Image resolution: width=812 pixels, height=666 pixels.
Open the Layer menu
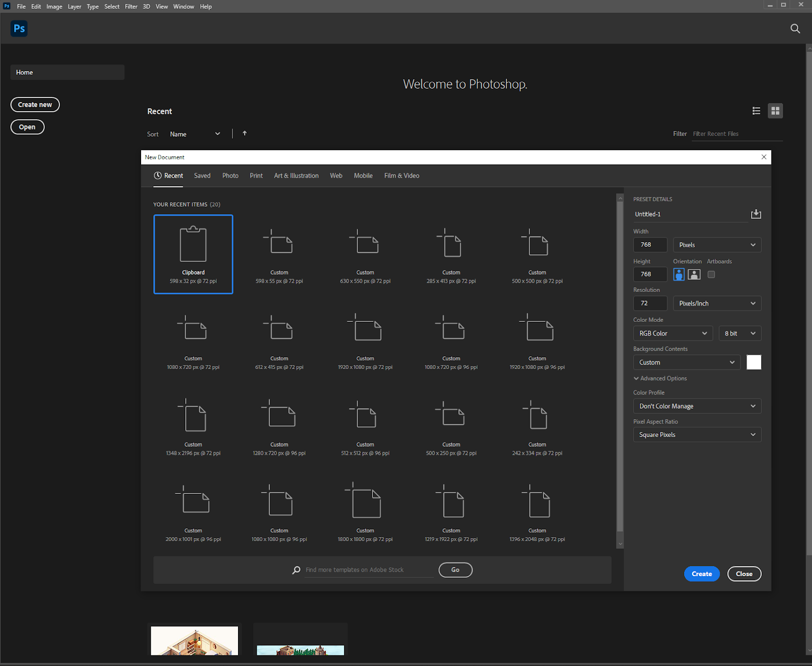pos(75,7)
